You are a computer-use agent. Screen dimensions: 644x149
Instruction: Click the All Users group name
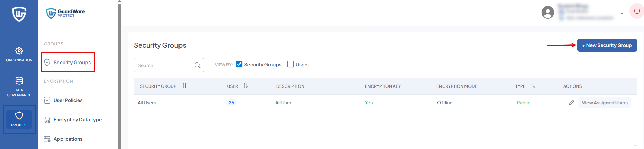147,103
